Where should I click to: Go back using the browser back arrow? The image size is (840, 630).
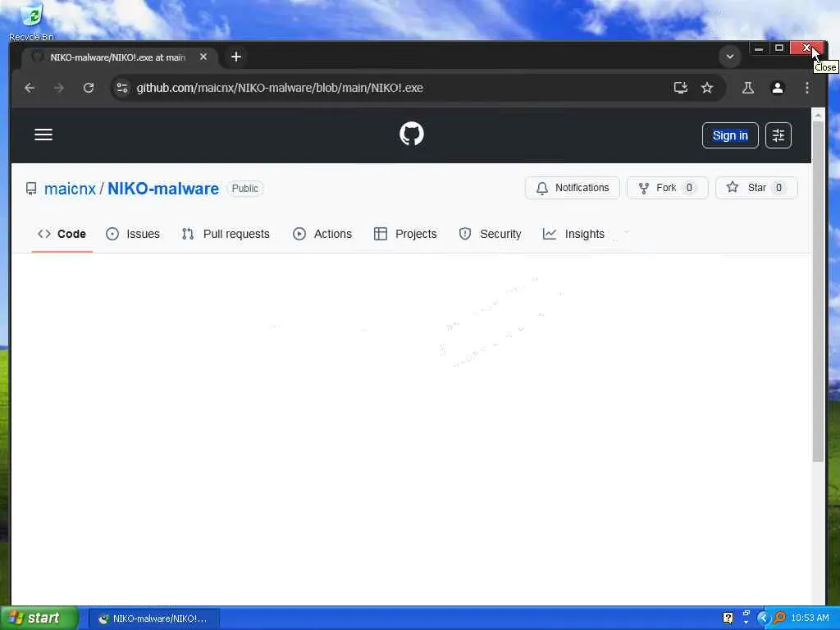pos(30,88)
